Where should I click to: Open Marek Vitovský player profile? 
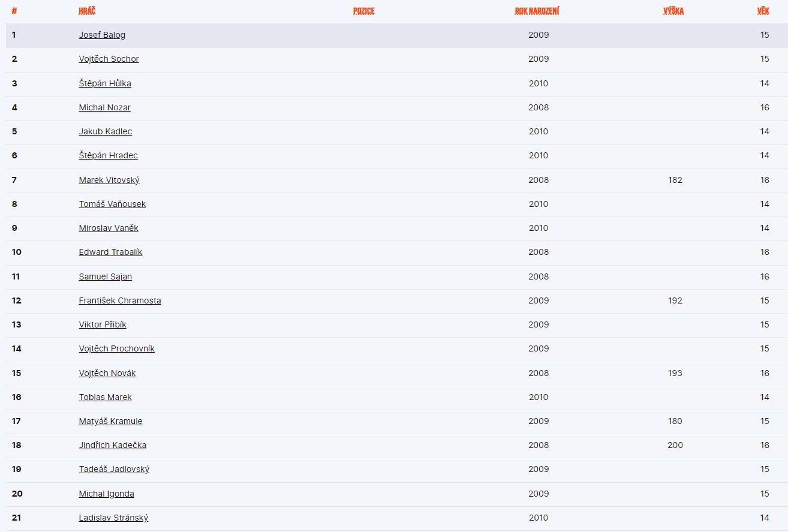109,180
